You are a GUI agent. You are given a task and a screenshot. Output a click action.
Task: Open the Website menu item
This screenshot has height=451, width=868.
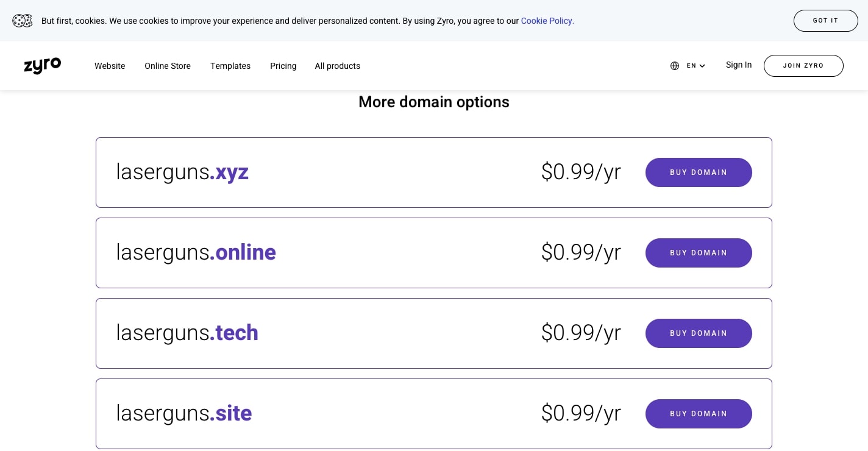click(110, 66)
